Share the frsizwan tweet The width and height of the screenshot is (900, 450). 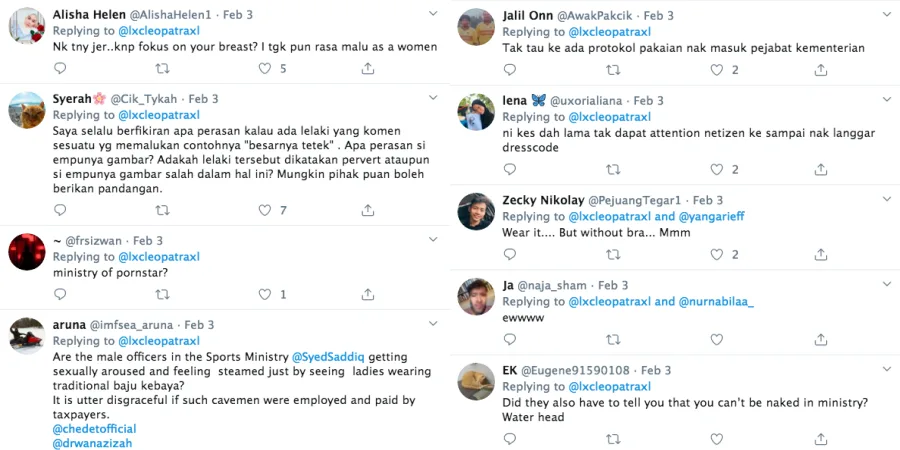coord(368,295)
